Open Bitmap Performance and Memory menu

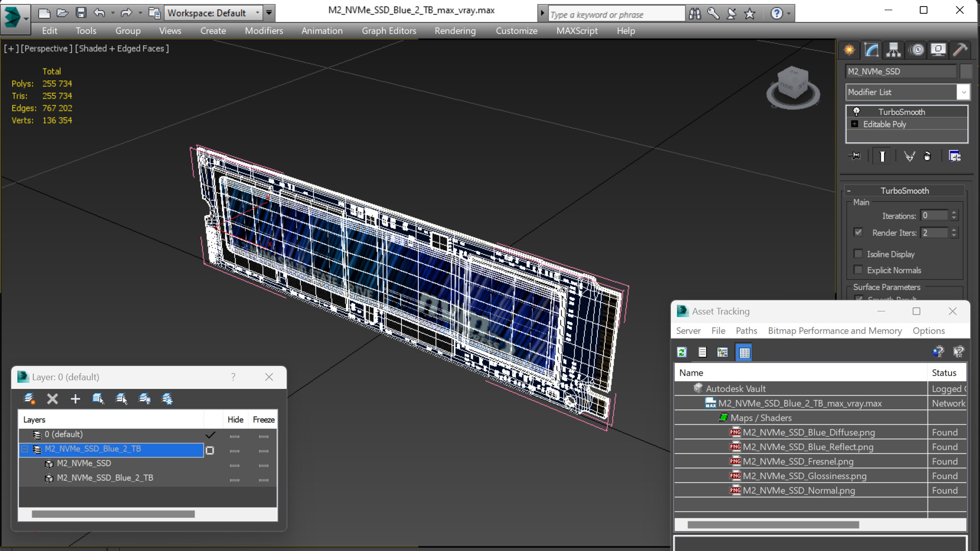click(x=835, y=331)
